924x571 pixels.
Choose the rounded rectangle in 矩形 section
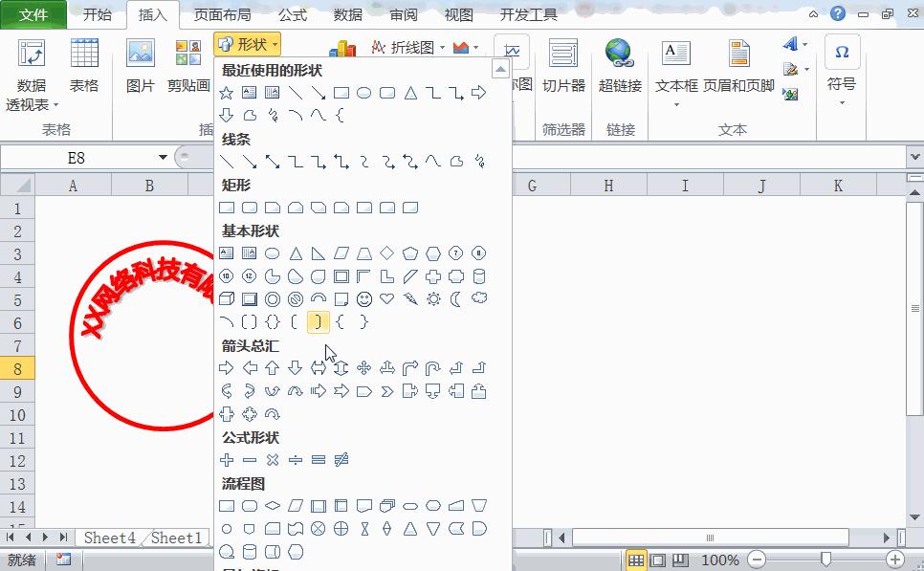(x=249, y=207)
